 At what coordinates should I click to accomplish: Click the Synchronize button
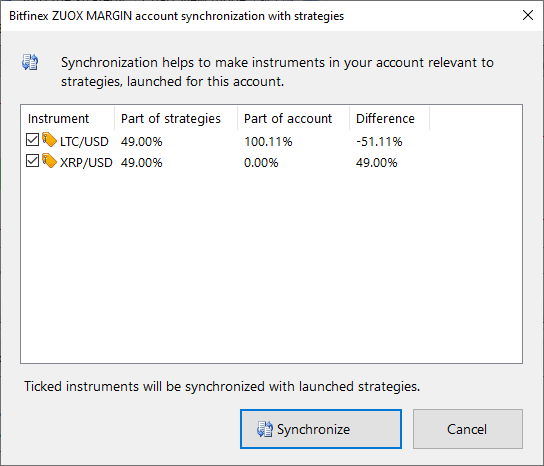(321, 429)
